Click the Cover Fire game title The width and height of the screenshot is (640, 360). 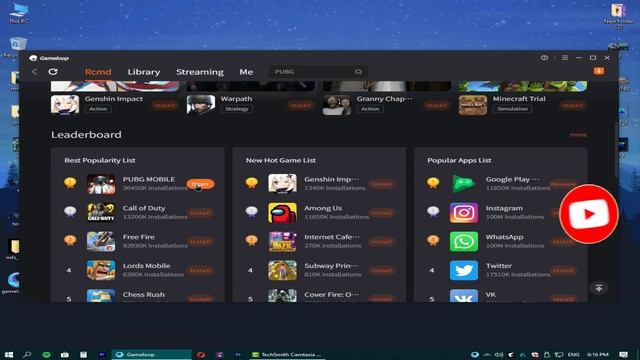[331, 294]
